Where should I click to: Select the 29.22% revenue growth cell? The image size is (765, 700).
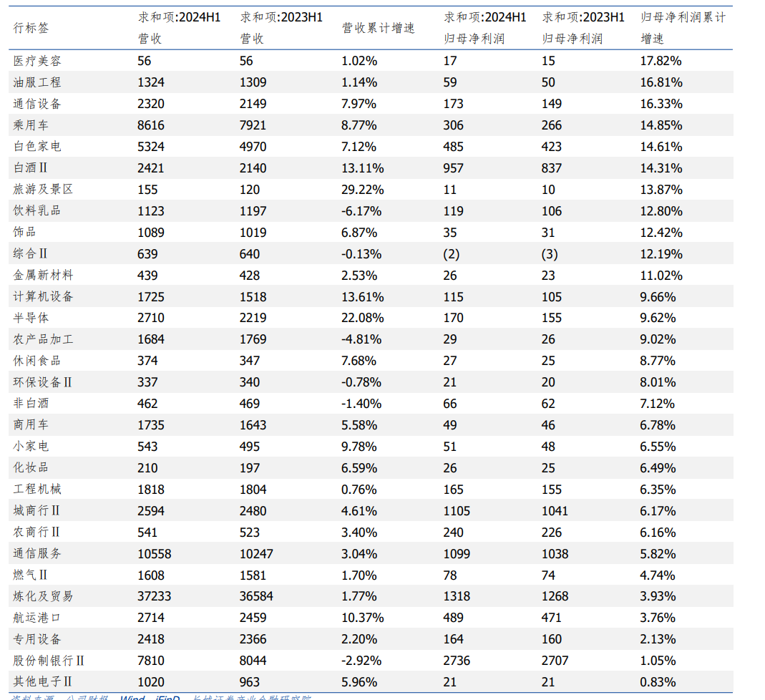tap(363, 189)
